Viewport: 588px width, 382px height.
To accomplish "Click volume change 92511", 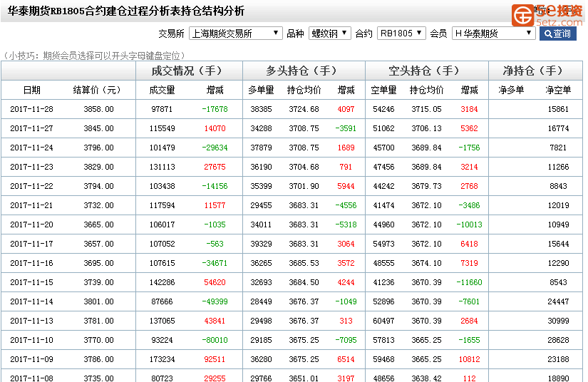I will click(x=215, y=359).
